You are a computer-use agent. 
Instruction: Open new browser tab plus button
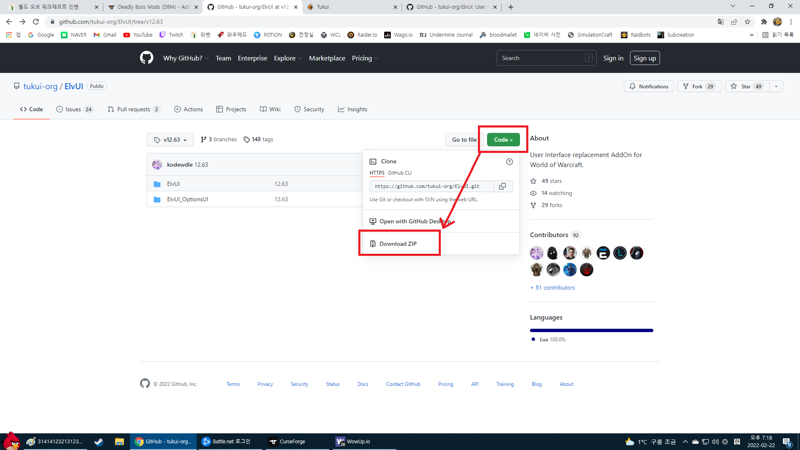point(511,7)
